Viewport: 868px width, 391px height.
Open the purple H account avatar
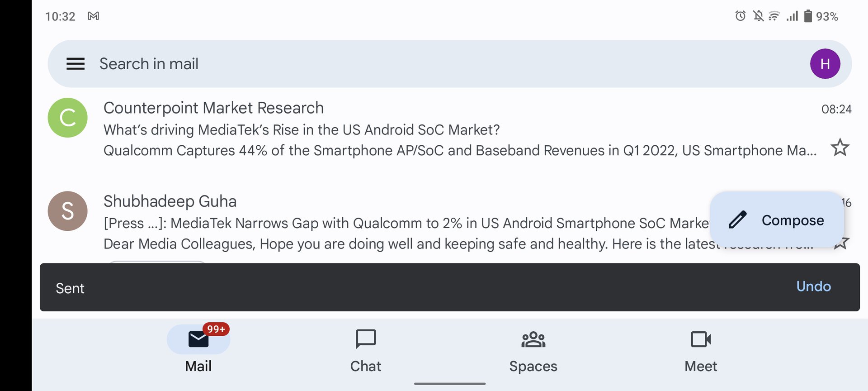pyautogui.click(x=825, y=64)
